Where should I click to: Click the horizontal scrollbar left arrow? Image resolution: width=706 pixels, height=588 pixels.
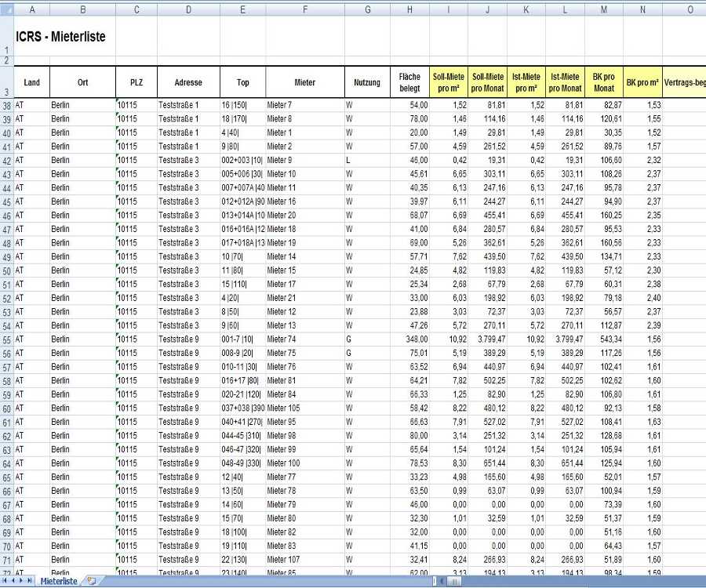coord(442,581)
